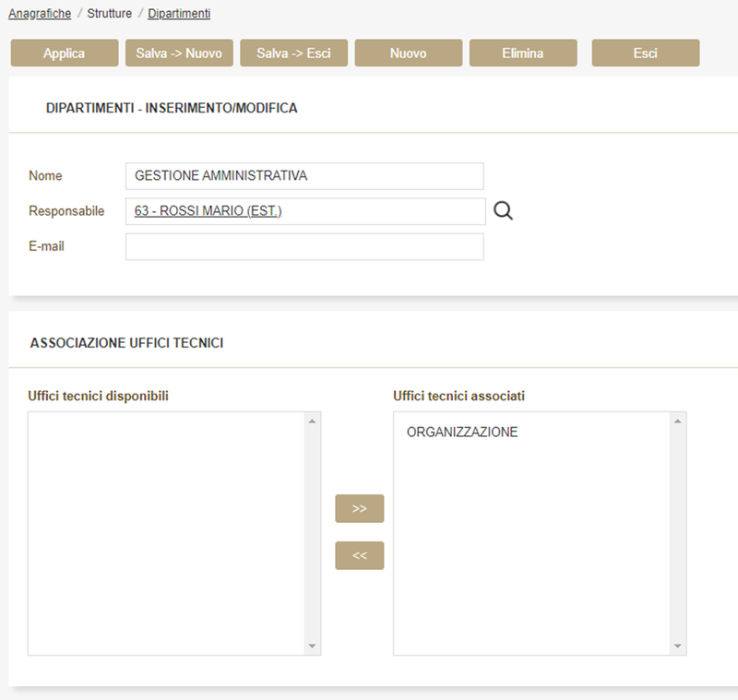Select ORGANIZZAZIONE in associated offices list
The image size is (738, 700).
coord(462,433)
